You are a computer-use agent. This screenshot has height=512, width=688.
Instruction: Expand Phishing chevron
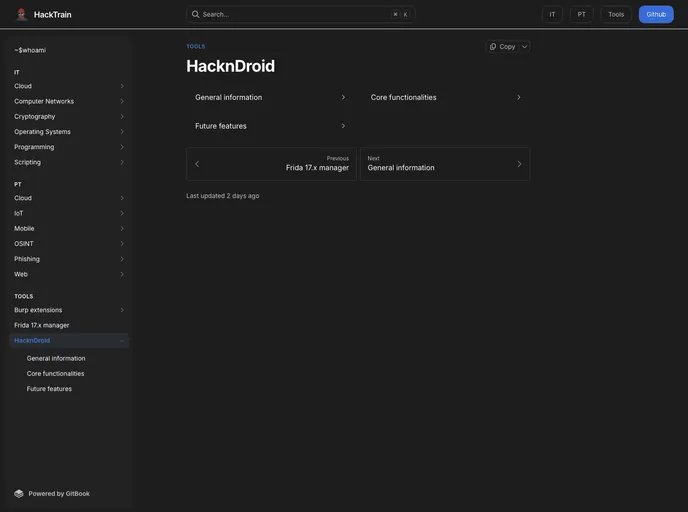click(122, 259)
